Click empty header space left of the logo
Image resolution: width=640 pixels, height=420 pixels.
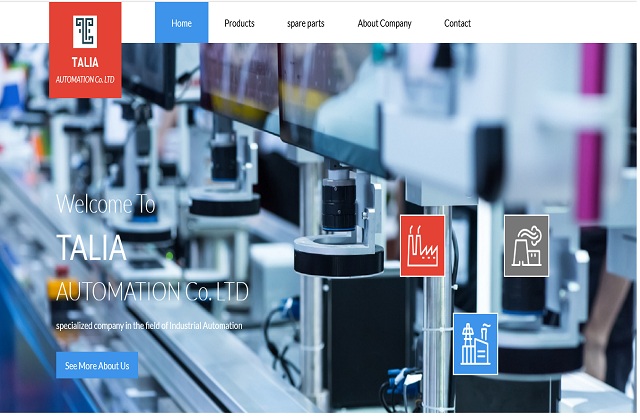click(24, 23)
